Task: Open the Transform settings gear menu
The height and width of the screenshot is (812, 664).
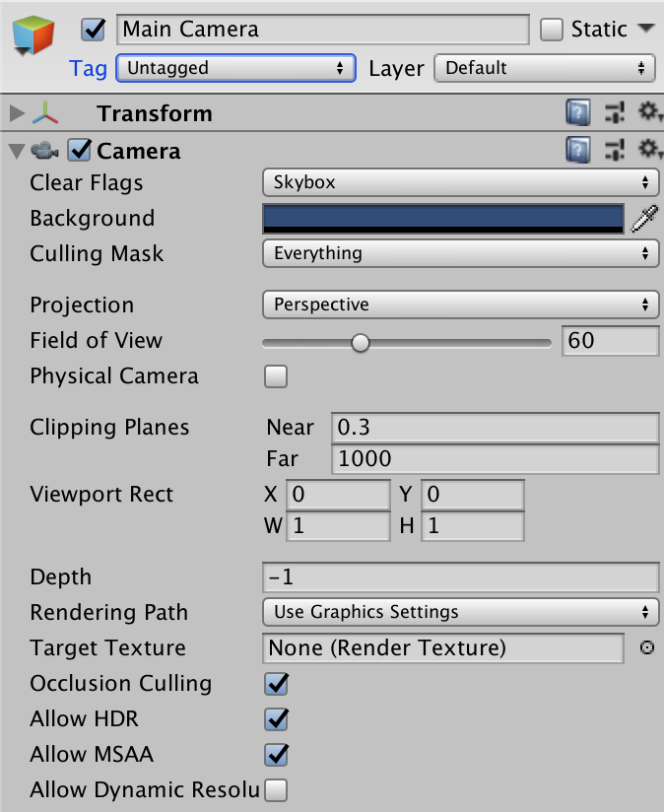Action: point(649,113)
